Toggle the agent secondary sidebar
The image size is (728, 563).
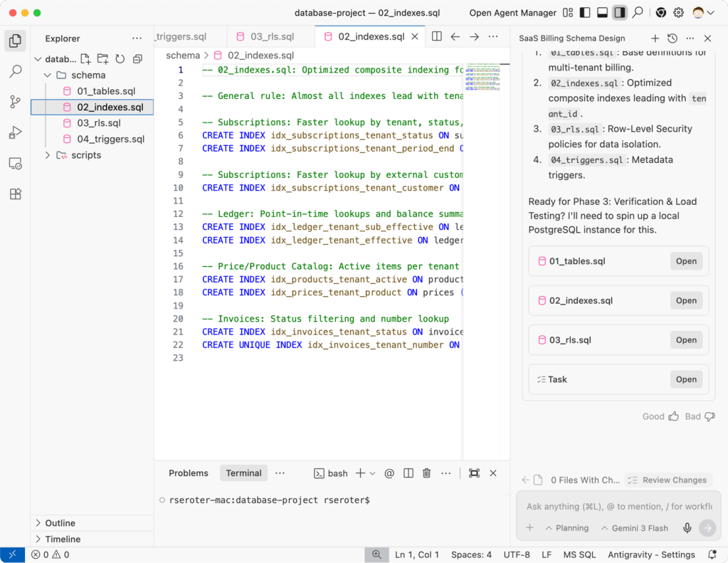620,13
